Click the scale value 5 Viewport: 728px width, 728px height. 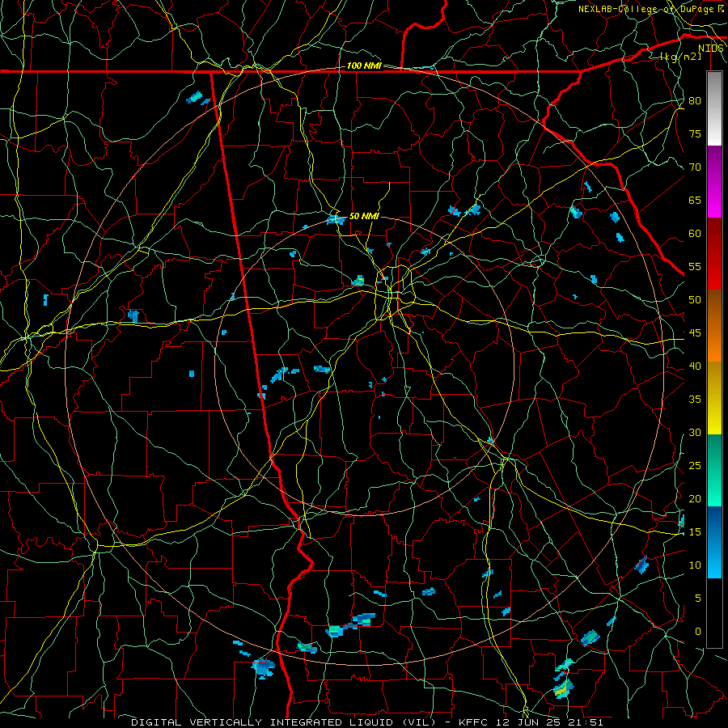point(698,599)
